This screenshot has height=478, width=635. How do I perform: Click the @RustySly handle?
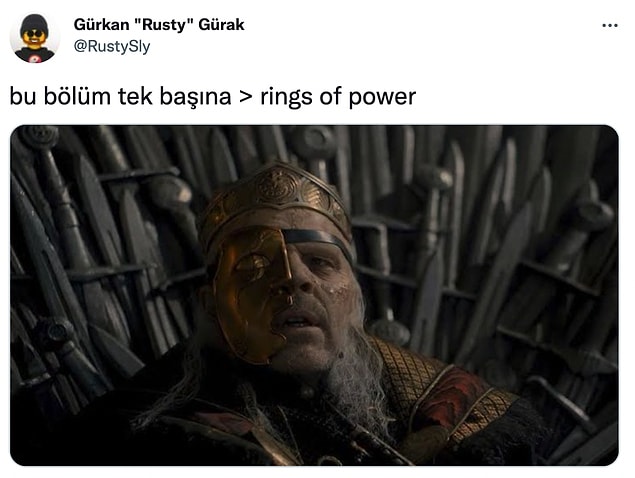[112, 46]
